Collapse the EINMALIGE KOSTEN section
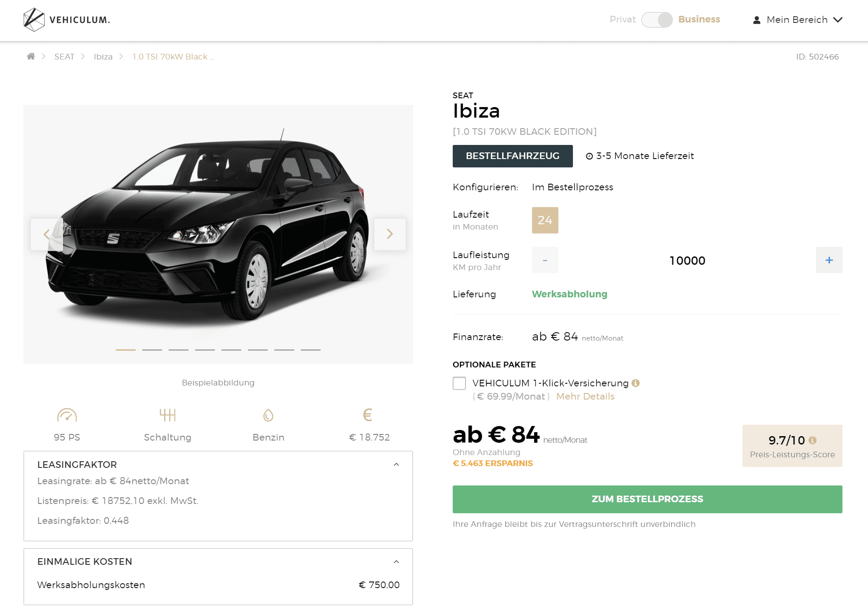This screenshot has height=615, width=868. click(x=396, y=562)
